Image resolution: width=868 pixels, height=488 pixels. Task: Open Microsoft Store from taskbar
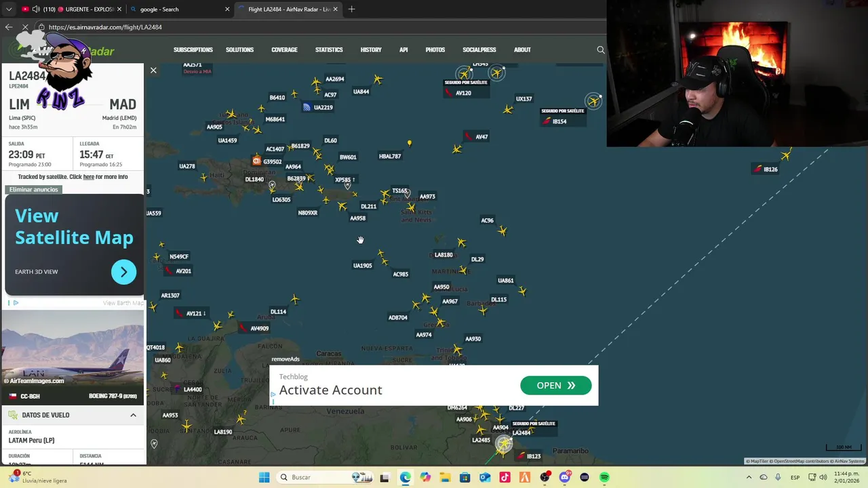(465, 477)
